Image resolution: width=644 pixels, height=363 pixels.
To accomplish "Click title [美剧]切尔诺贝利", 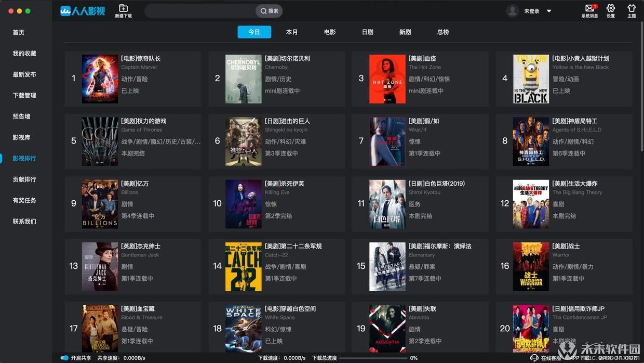I will [x=287, y=59].
